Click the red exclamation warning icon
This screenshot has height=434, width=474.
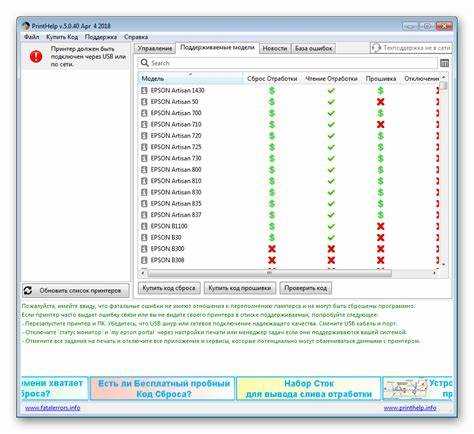(x=36, y=56)
